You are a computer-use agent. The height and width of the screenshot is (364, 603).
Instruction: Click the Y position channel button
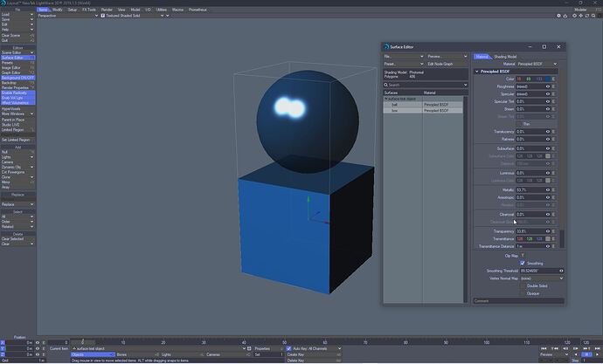pos(3,348)
